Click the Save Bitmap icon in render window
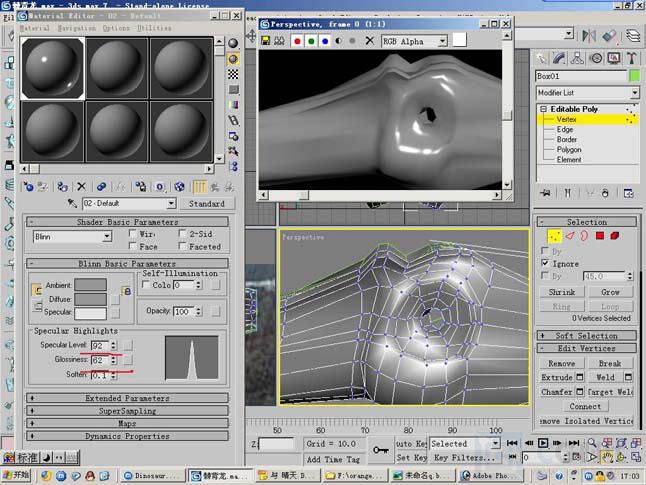Screen dimensions: 646x485 tap(265, 41)
